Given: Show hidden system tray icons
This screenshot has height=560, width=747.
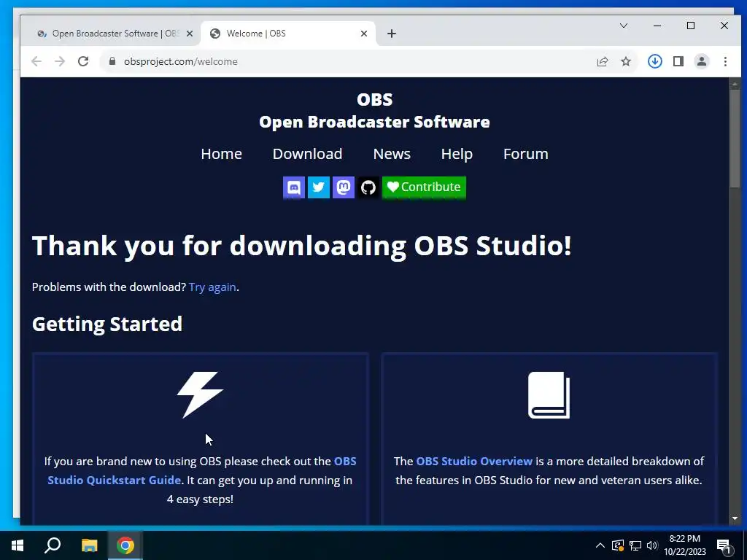Looking at the screenshot, I should (600, 545).
